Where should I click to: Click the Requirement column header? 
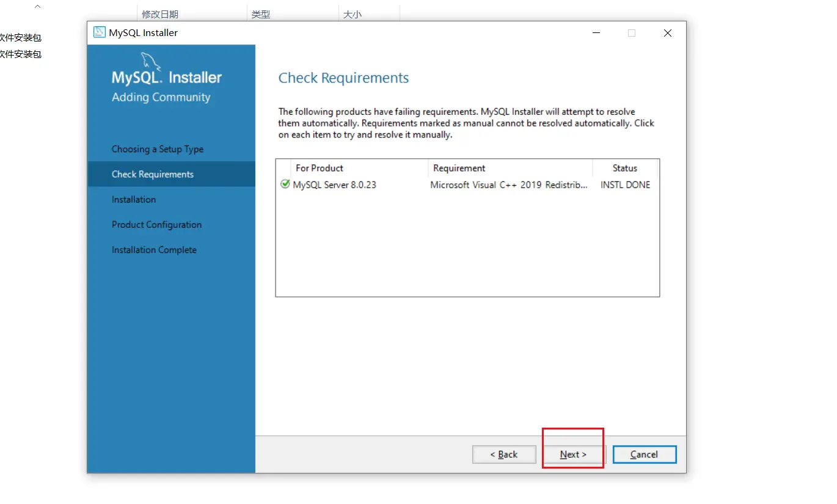click(459, 168)
